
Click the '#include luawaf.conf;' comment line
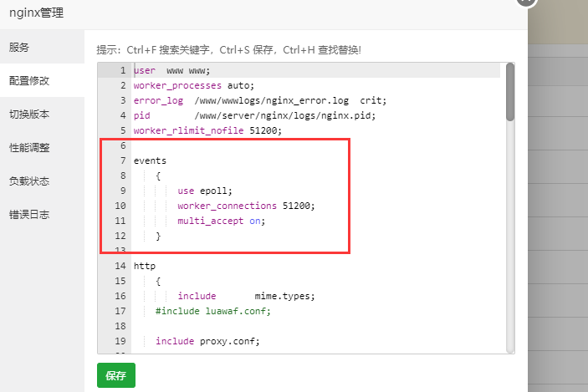point(213,311)
